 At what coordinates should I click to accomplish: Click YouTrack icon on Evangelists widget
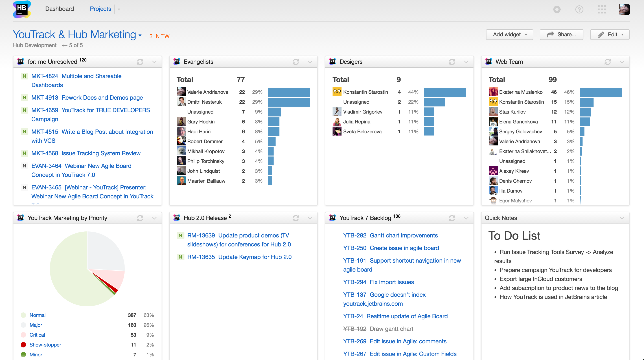pyautogui.click(x=177, y=61)
